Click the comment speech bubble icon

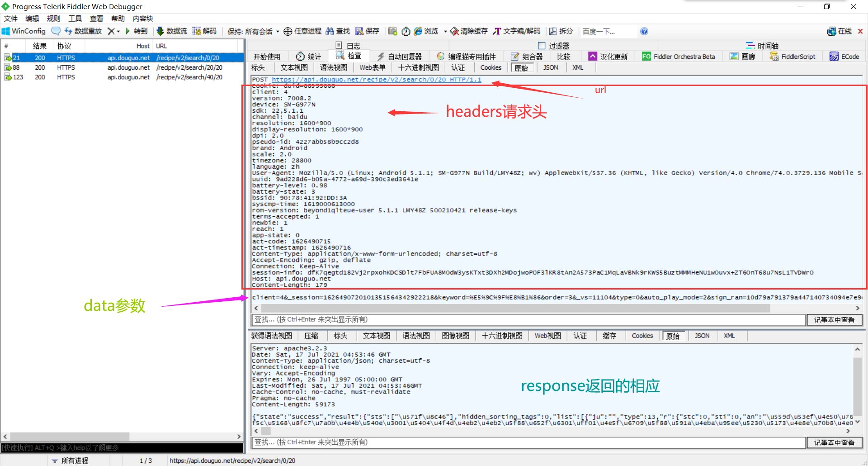[56, 31]
